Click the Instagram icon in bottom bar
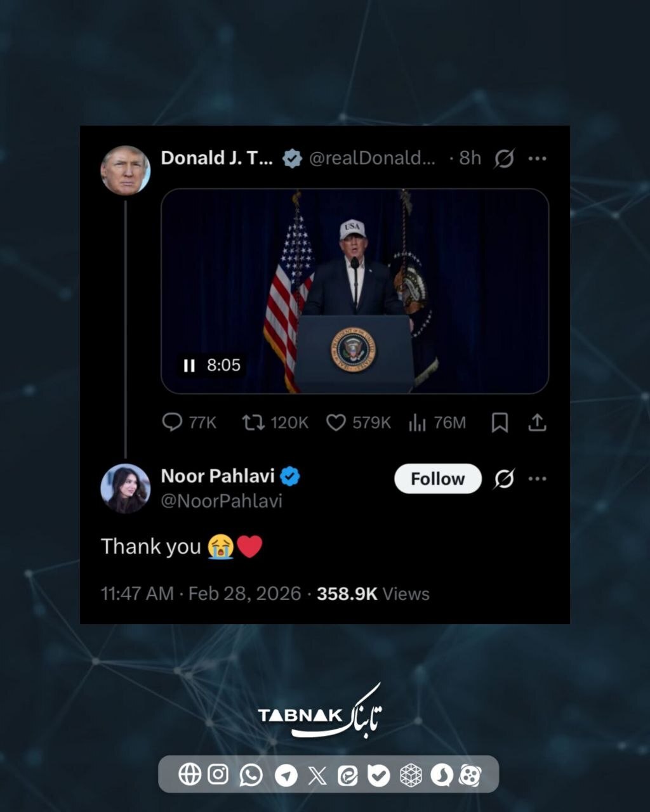The image size is (650, 812). point(218,775)
